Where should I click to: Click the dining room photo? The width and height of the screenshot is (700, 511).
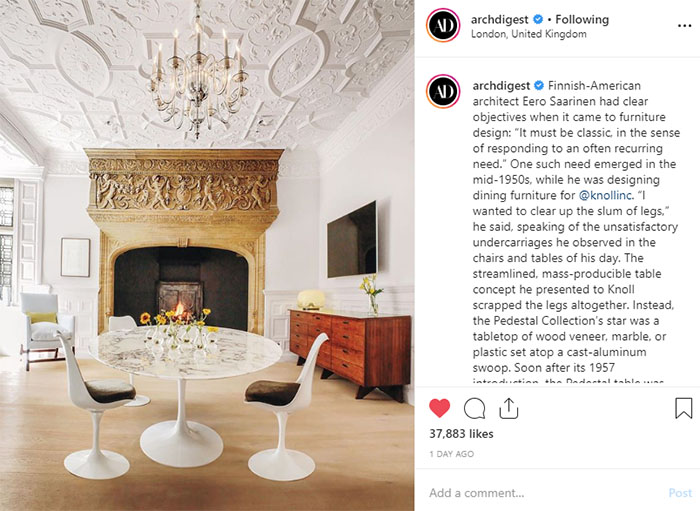[x=207, y=255]
